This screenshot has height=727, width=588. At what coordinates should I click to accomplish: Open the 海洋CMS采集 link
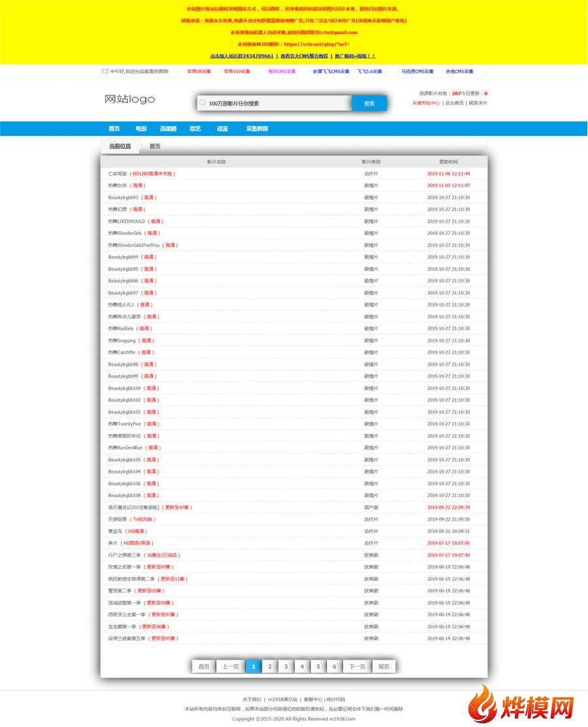click(x=282, y=71)
